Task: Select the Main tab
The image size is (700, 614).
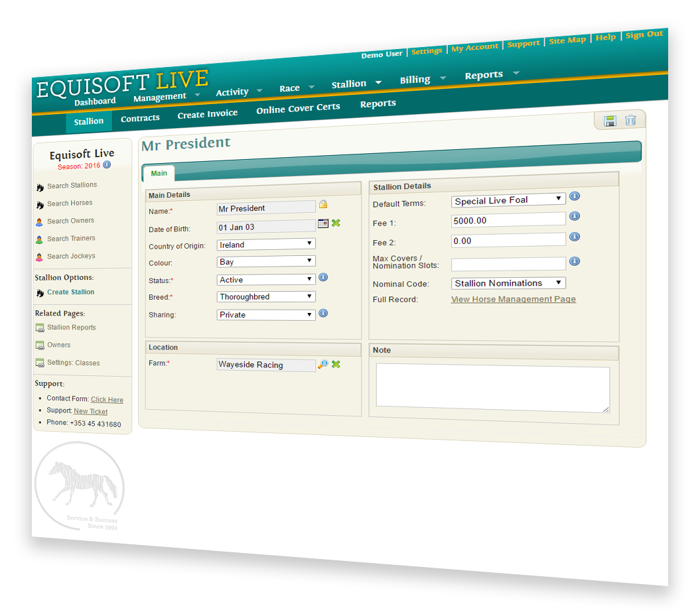Action: (x=159, y=173)
